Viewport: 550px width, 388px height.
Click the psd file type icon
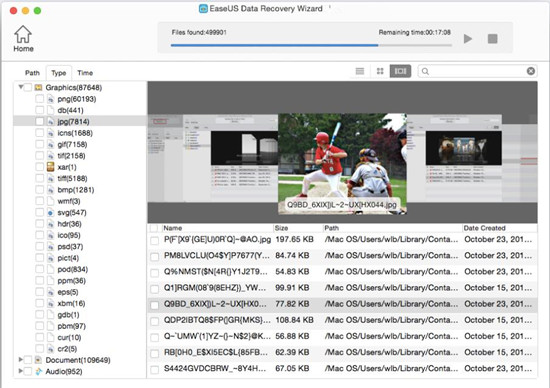point(51,247)
